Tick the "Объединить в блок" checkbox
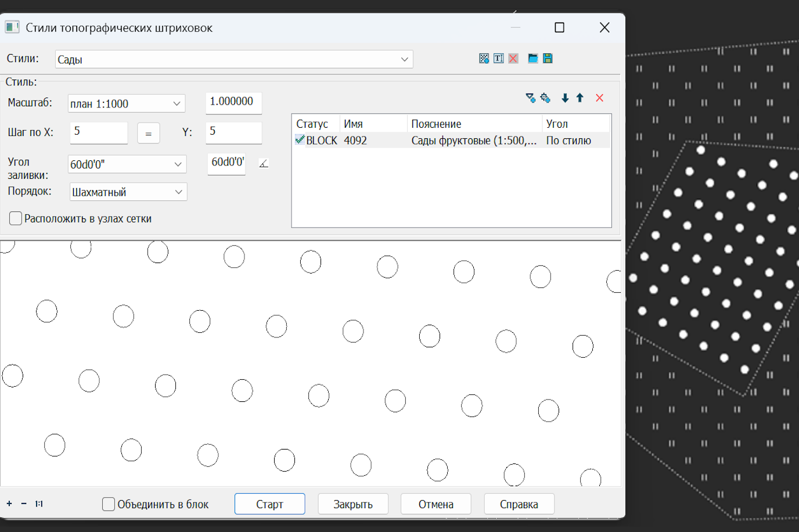The width and height of the screenshot is (799, 532). 109,504
